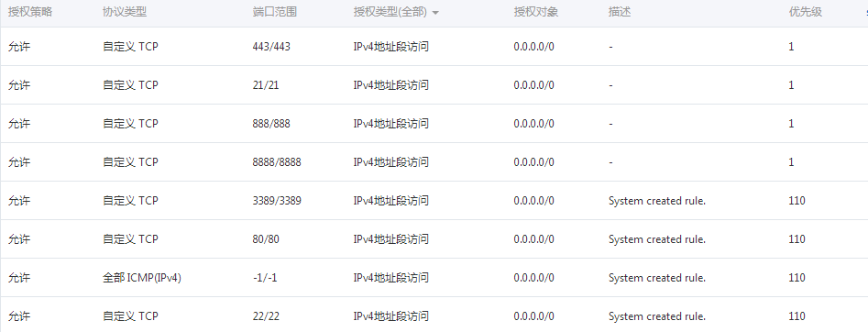The height and width of the screenshot is (332, 868).
Task: Click 允许 in the 22/22 row
Action: (x=19, y=315)
